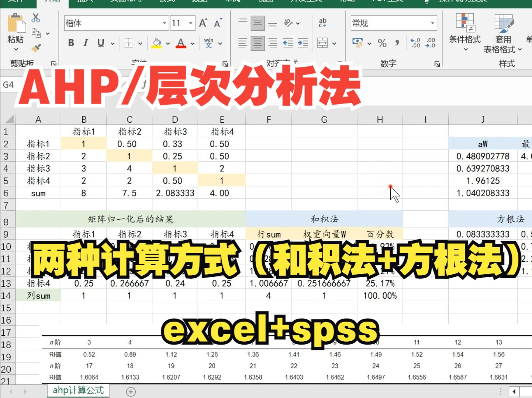
Task: Apply yellow fill color bucket
Action: pos(156,43)
